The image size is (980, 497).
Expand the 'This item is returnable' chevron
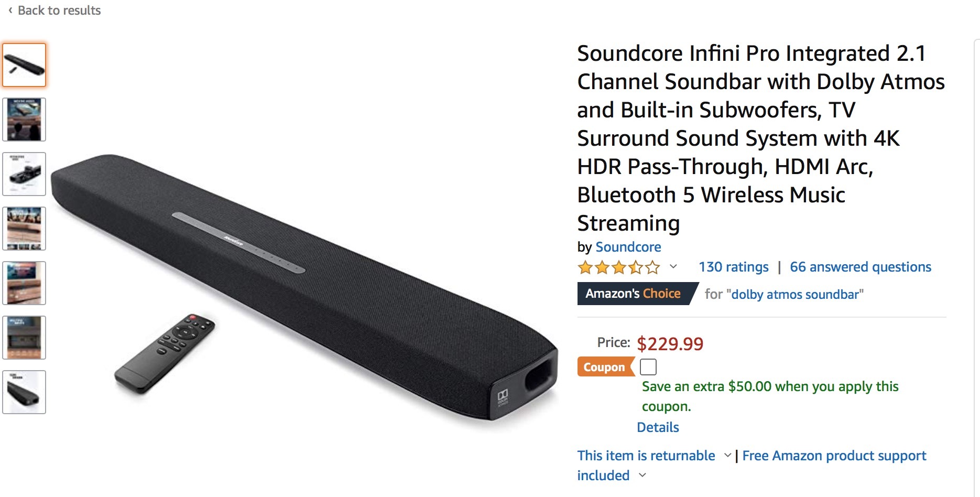pyautogui.click(x=727, y=456)
